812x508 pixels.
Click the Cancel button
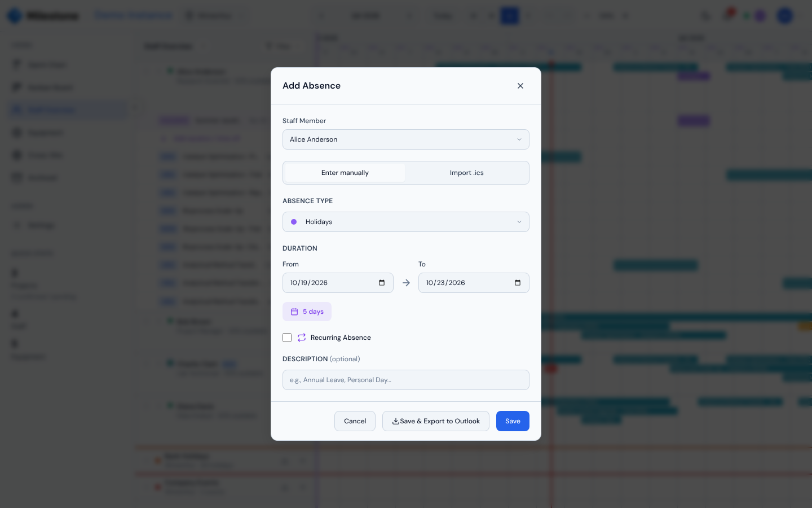pos(355,421)
